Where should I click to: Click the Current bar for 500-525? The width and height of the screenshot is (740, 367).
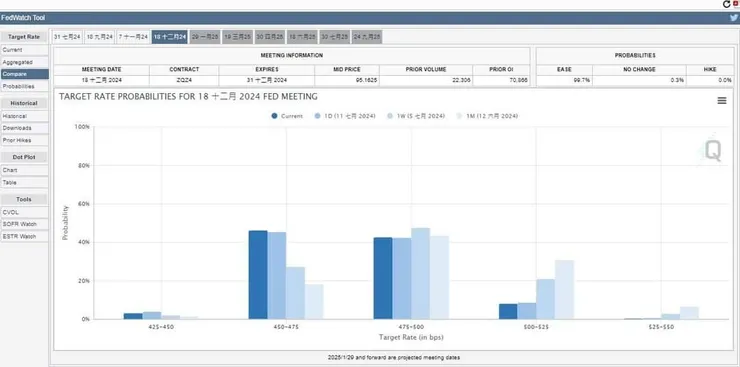pyautogui.click(x=508, y=311)
